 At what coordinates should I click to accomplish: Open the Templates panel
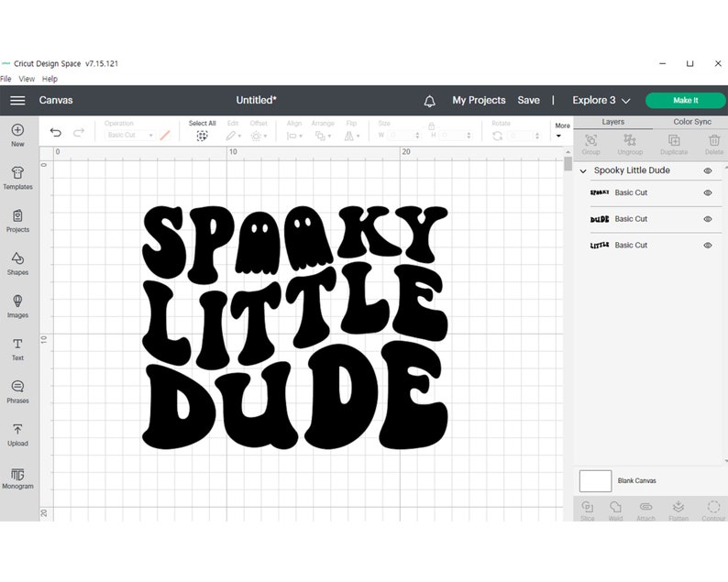click(17, 173)
